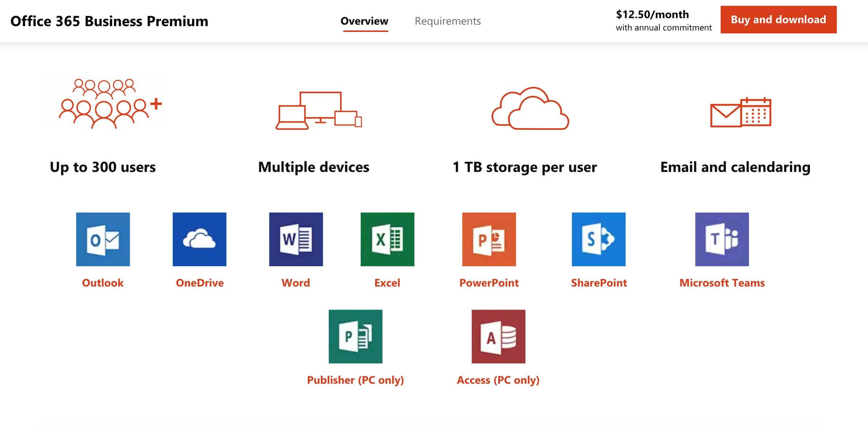Open the OneDrive text link
Image resolution: width=868 pixels, height=428 pixels.
200,283
